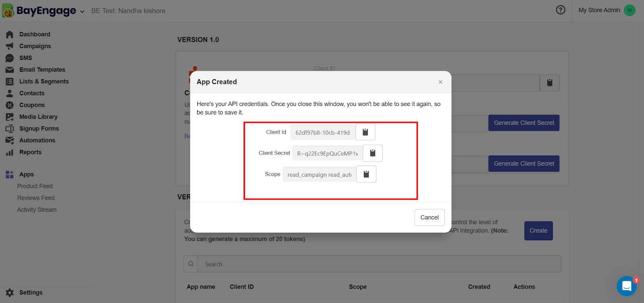This screenshot has width=644, height=303.
Task: Open SMS in sidebar
Action: [26, 58]
